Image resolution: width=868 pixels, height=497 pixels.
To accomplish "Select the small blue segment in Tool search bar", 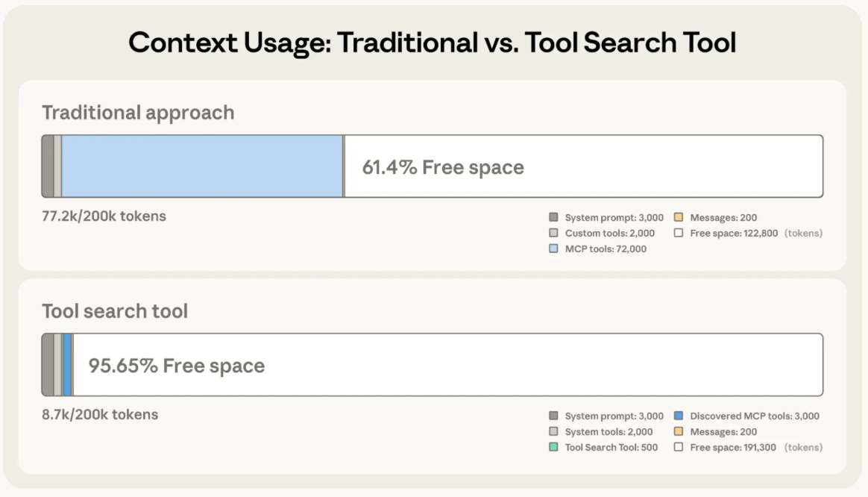I will 67,366.
